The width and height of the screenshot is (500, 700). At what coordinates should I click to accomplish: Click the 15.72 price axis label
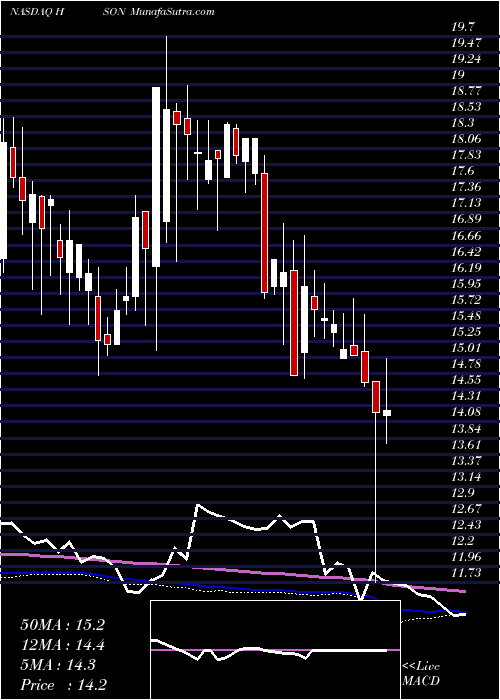pyautogui.click(x=465, y=300)
